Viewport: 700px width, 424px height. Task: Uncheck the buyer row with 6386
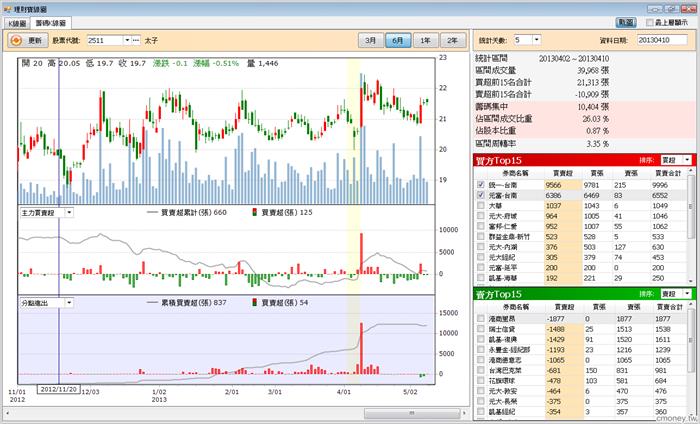click(481, 195)
